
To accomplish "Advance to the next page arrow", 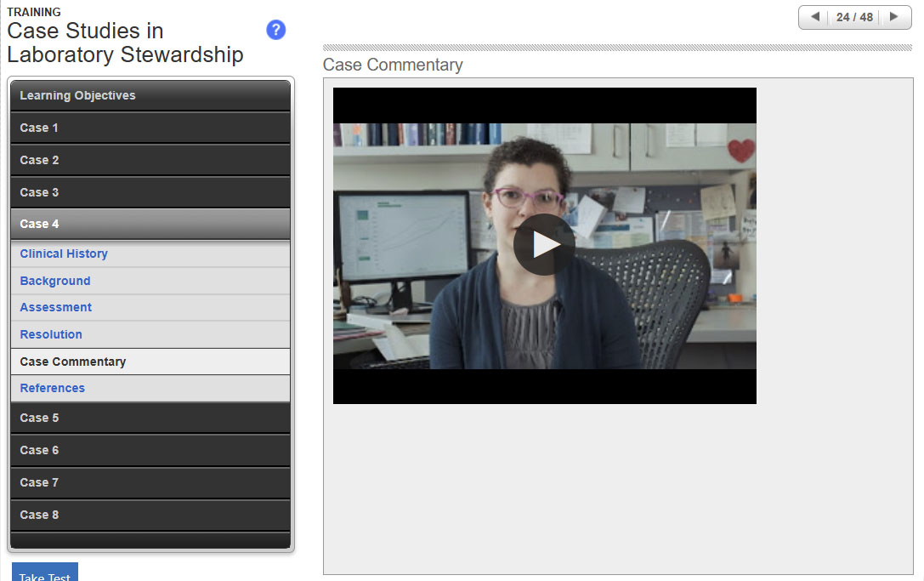I will click(x=893, y=17).
